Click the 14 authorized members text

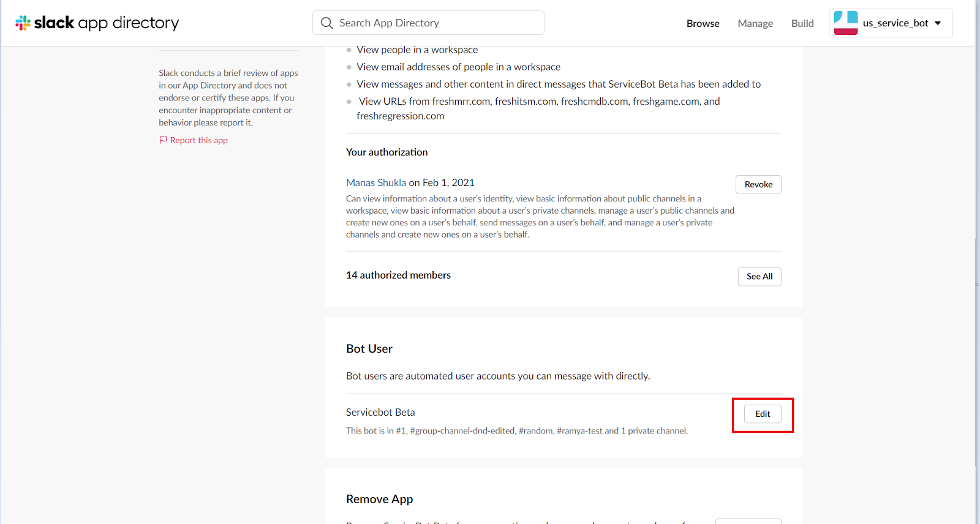point(398,275)
